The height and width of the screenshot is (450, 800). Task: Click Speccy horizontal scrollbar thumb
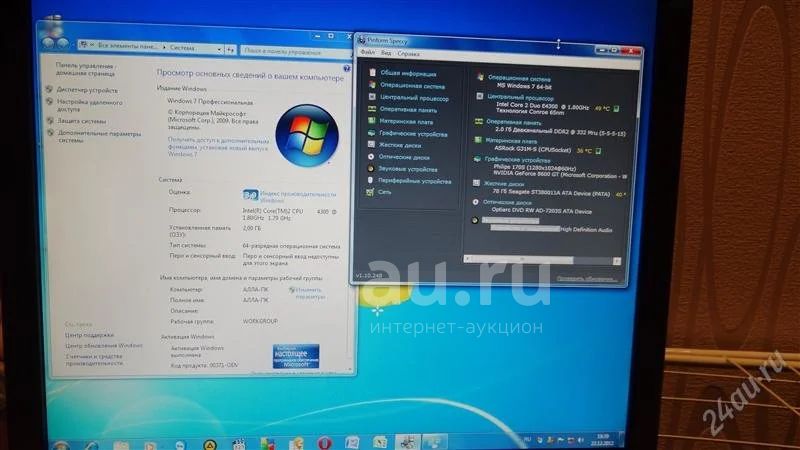tap(522, 260)
